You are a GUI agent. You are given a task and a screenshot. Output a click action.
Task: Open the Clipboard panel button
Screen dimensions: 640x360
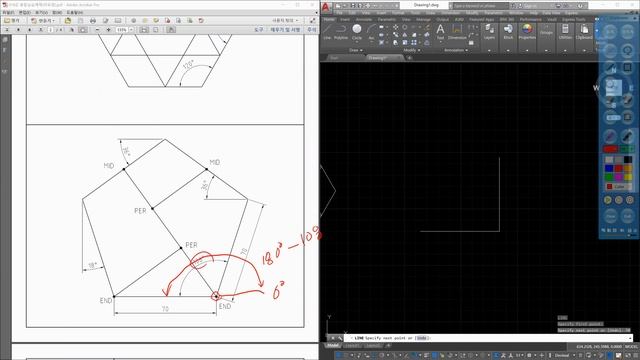[584, 31]
